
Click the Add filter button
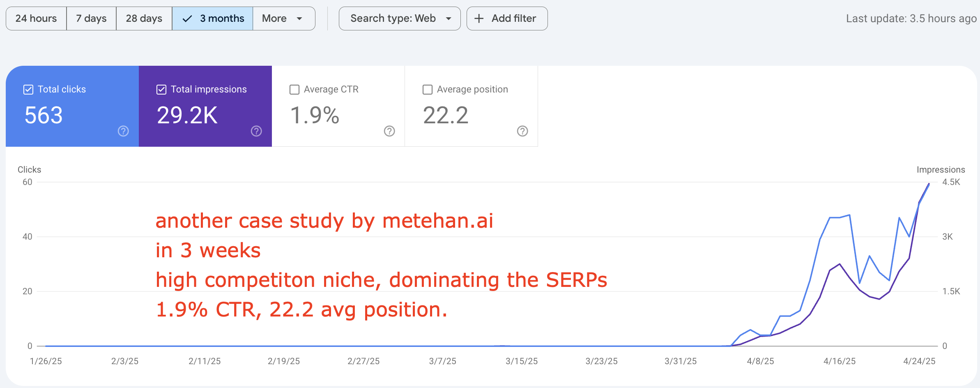(507, 18)
